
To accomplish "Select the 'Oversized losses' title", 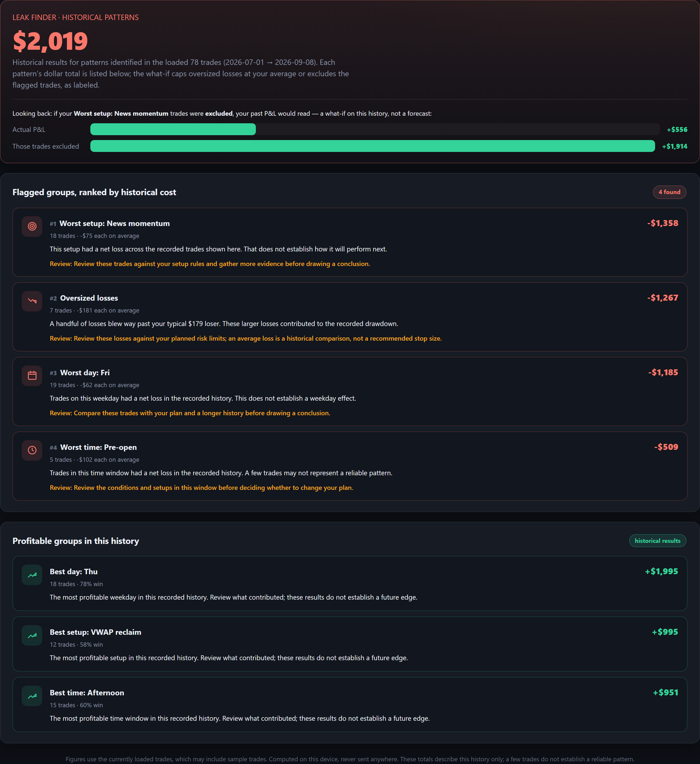I will pyautogui.click(x=89, y=298).
